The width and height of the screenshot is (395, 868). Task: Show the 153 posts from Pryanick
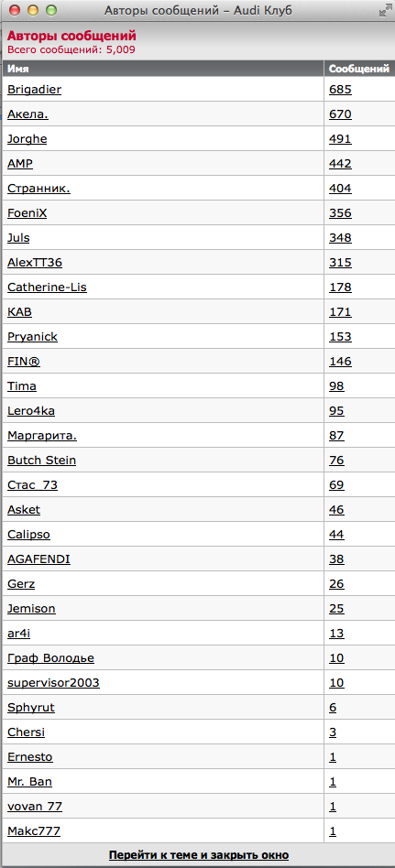[x=340, y=337]
